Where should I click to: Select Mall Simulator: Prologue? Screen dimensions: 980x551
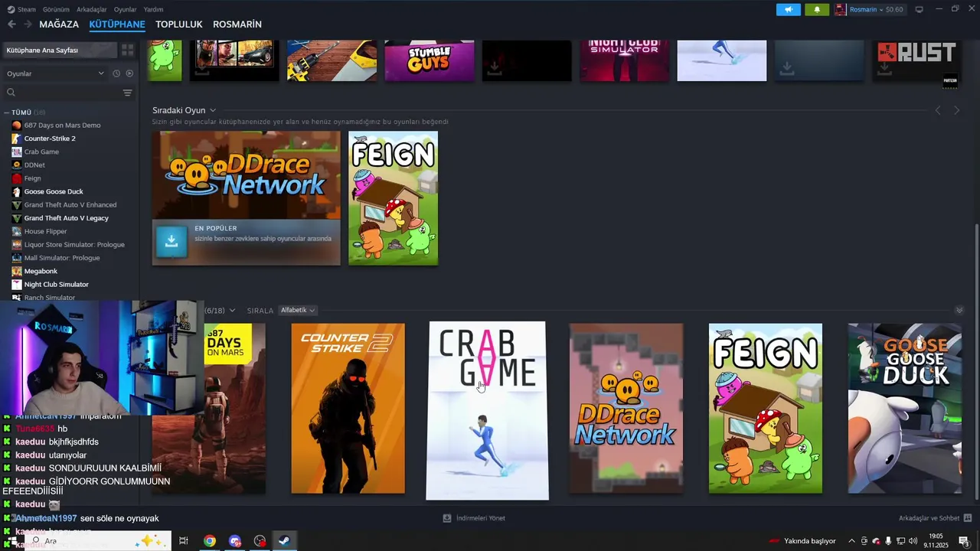click(62, 258)
